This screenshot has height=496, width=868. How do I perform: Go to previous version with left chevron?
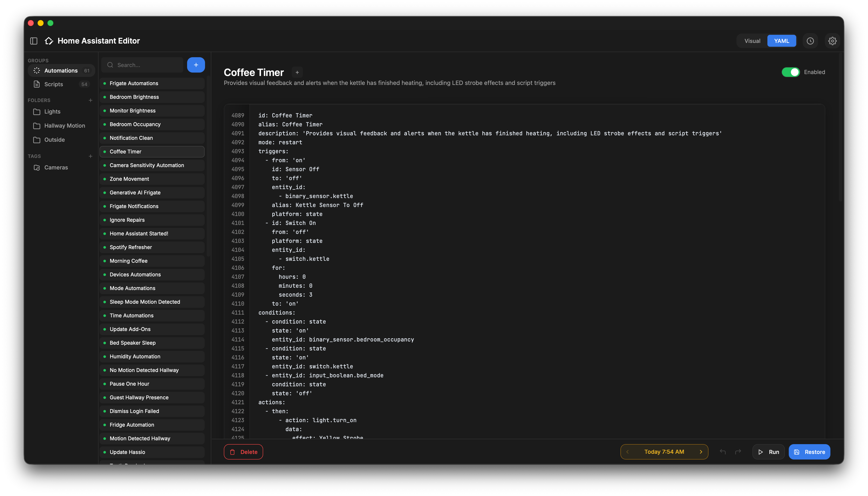pos(627,452)
